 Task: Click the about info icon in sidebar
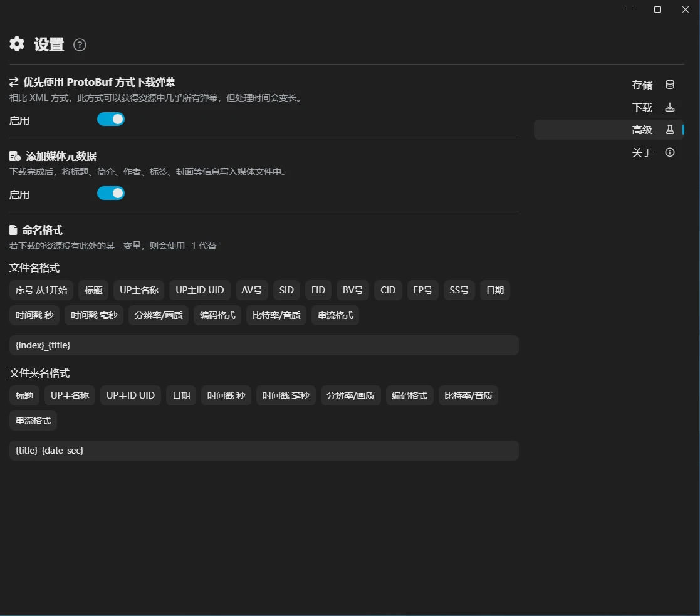click(x=670, y=152)
